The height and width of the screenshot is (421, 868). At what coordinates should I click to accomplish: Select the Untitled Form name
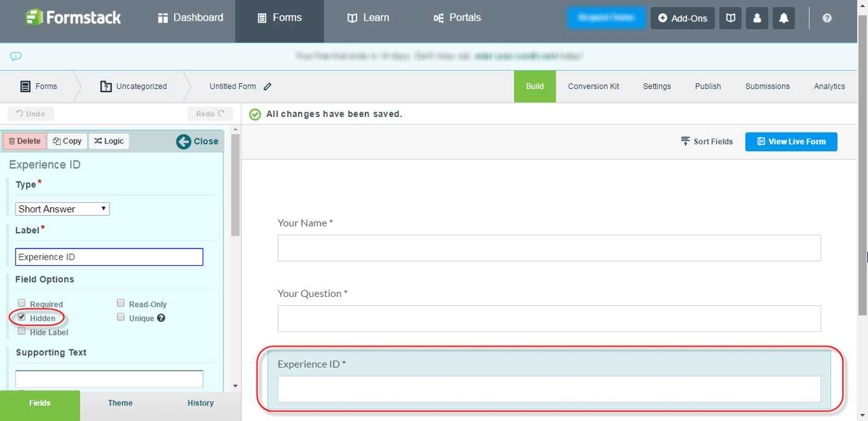[232, 86]
